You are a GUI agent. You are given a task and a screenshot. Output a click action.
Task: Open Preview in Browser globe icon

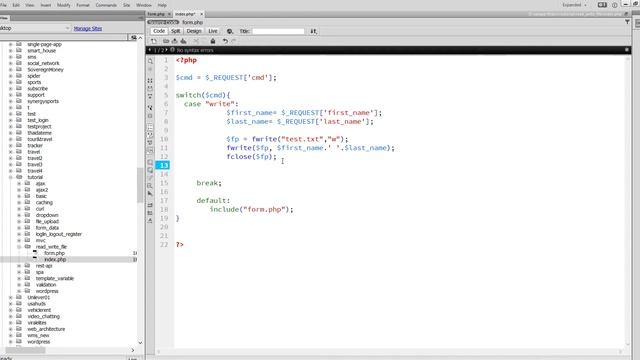coord(230,31)
